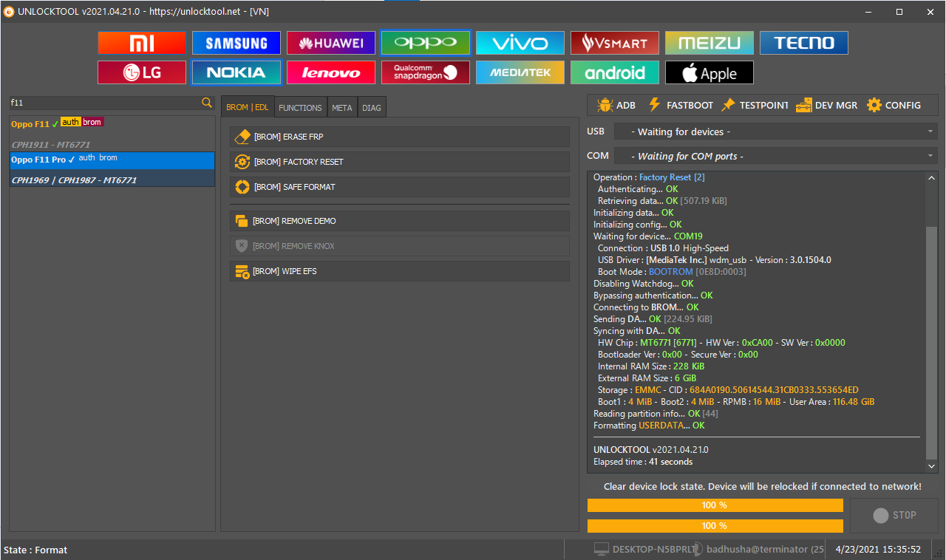
Task: Open the COM ports dropdown
Action: point(775,156)
